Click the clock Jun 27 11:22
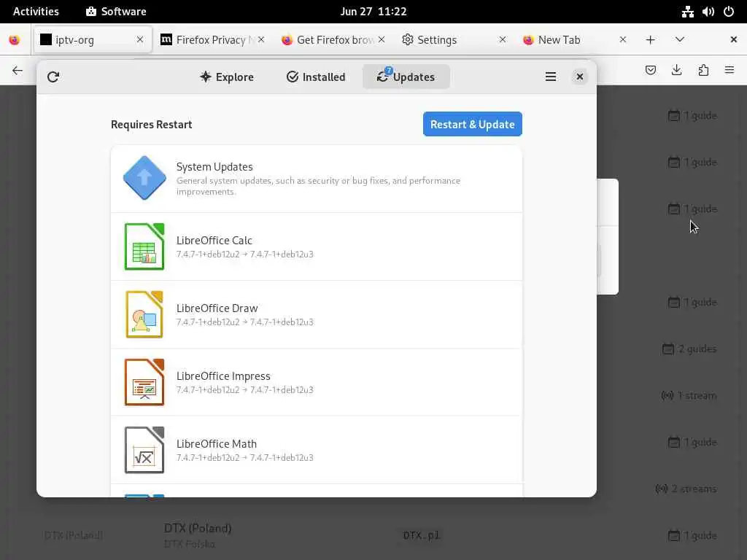 [373, 12]
